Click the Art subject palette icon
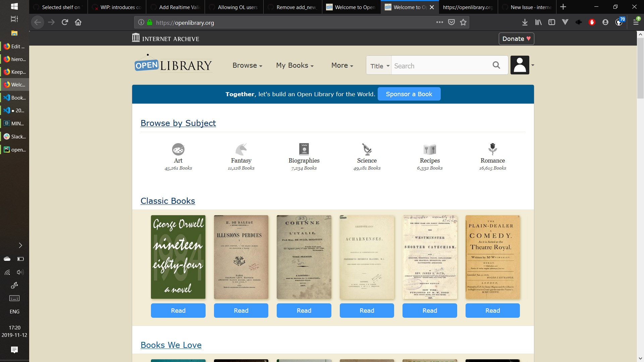Image resolution: width=644 pixels, height=362 pixels. coord(178,149)
